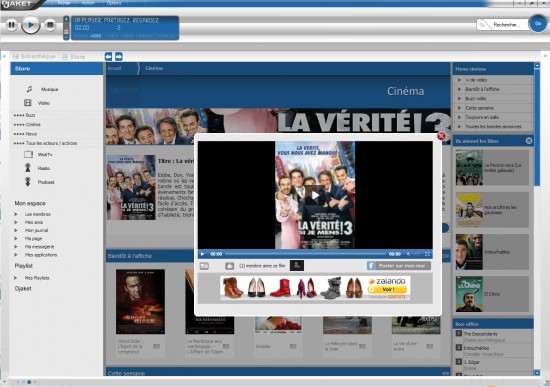Click the Zalando Voir ! ad button
This screenshot has width=550, height=387.
coord(388,289)
